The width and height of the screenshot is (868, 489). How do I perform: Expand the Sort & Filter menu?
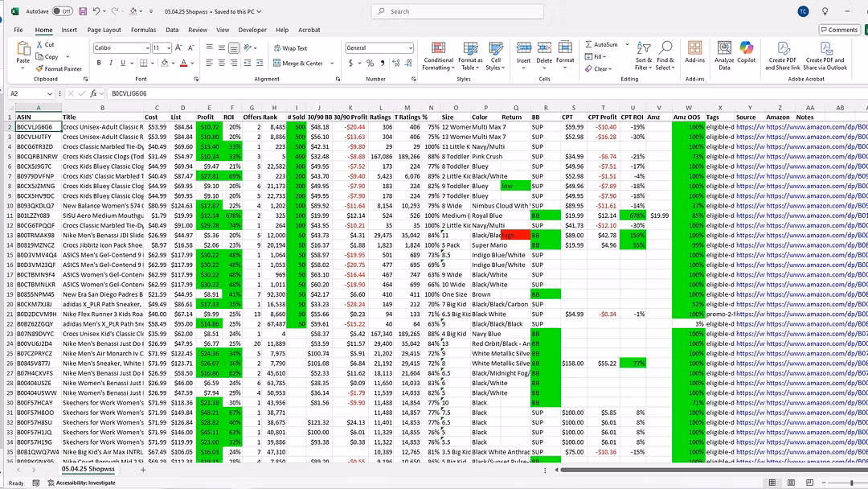click(x=644, y=53)
